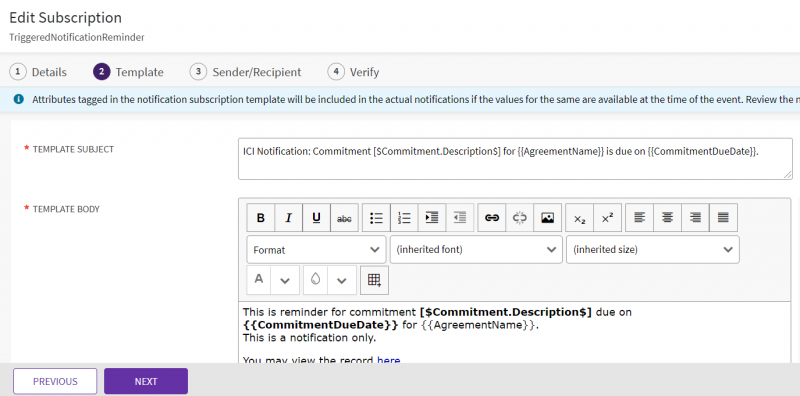Click into the Template Subject field
The height and width of the screenshot is (396, 800).
[x=515, y=159]
